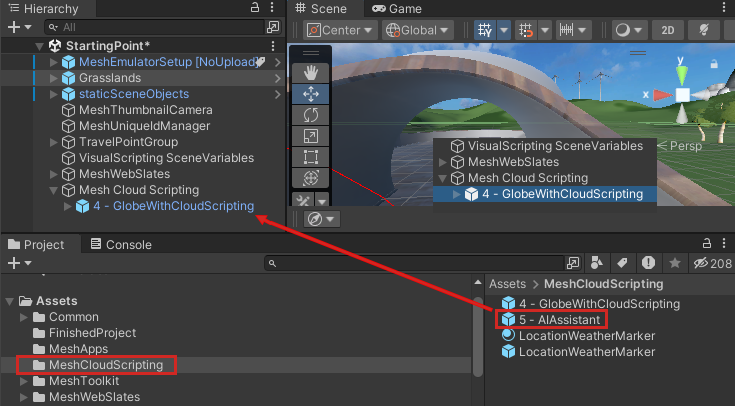Expand TravelPointGroup in Hierarchy
This screenshot has height=406, width=735.
pos(54,142)
